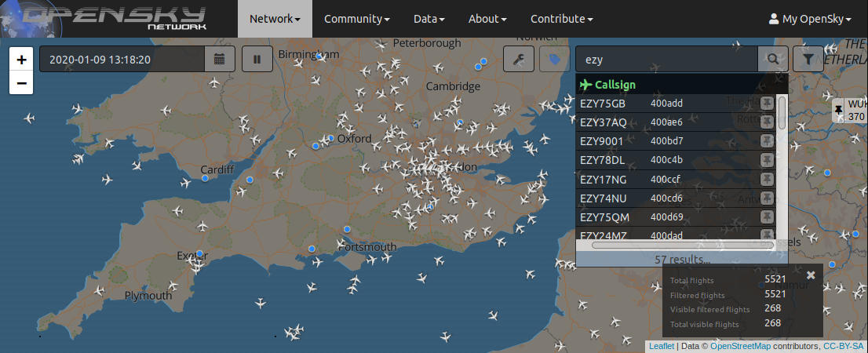Close the flight statistics panel
The image size is (868, 353).
tap(811, 275)
